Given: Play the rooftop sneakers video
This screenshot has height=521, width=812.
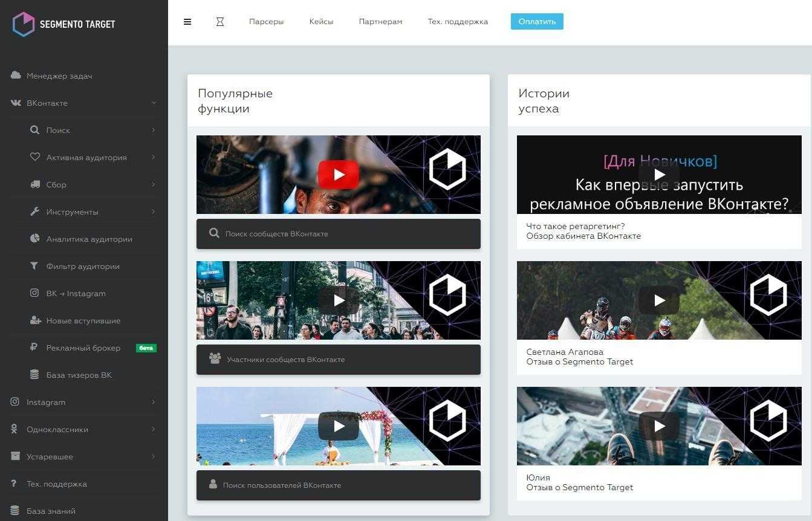Looking at the screenshot, I should point(659,426).
